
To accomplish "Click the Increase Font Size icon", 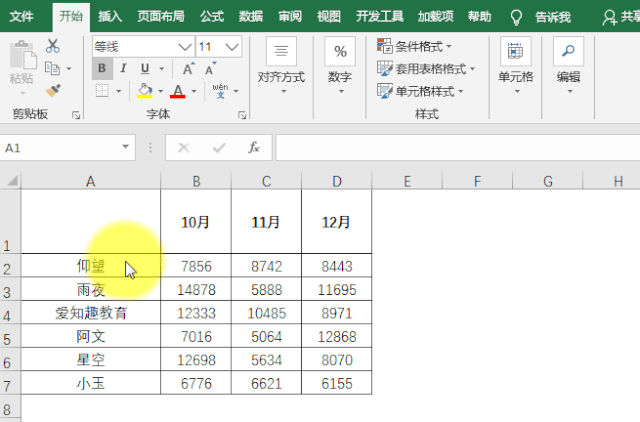I will 188,69.
